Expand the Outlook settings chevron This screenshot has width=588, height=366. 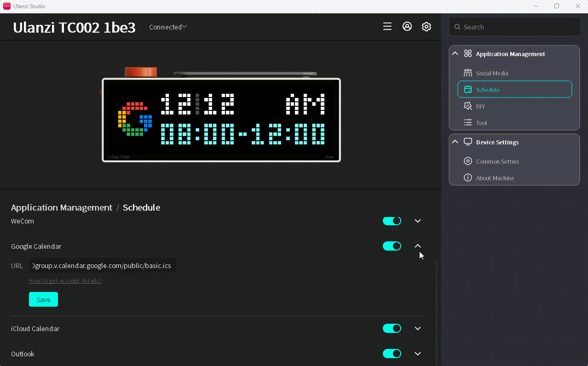pyautogui.click(x=418, y=354)
